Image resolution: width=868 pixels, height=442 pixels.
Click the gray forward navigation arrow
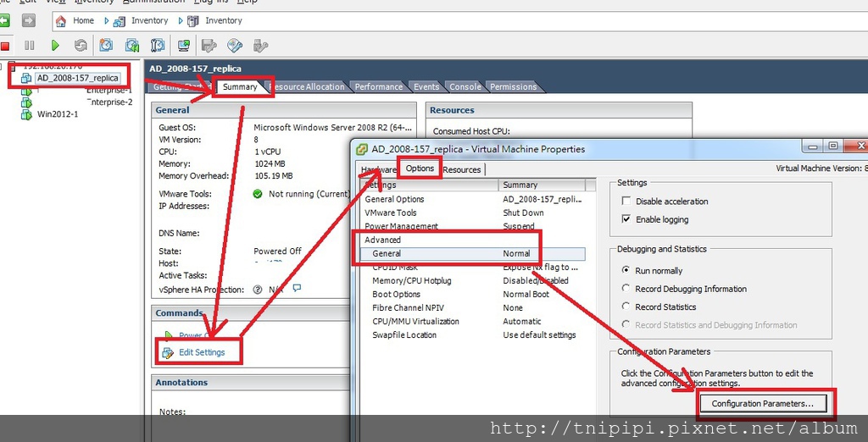click(x=29, y=20)
